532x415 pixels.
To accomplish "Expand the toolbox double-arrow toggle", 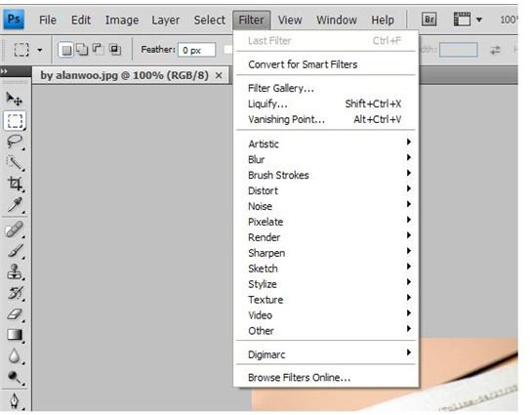I will point(4,71).
